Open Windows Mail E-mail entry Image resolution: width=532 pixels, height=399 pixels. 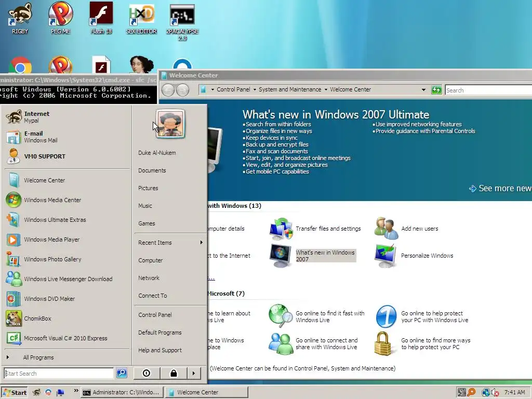coord(67,137)
